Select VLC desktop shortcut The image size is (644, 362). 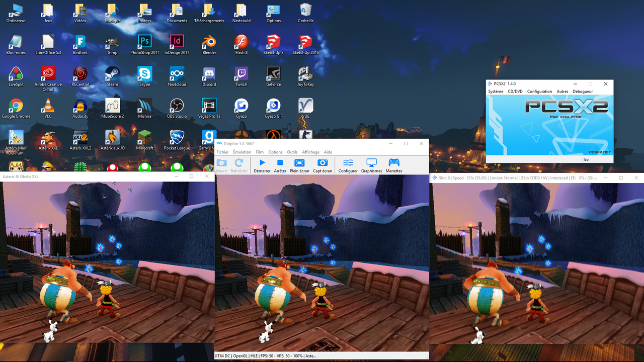tap(48, 108)
